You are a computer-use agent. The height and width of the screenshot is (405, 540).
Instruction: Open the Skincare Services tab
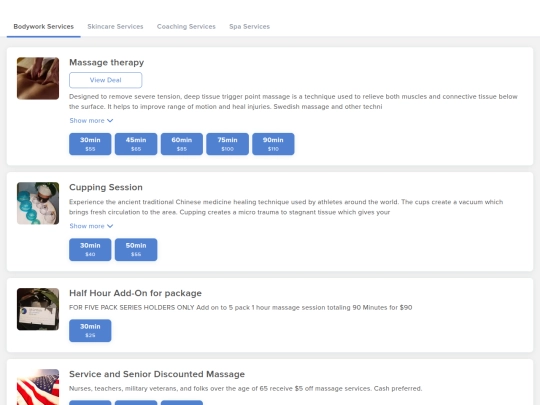click(x=115, y=27)
